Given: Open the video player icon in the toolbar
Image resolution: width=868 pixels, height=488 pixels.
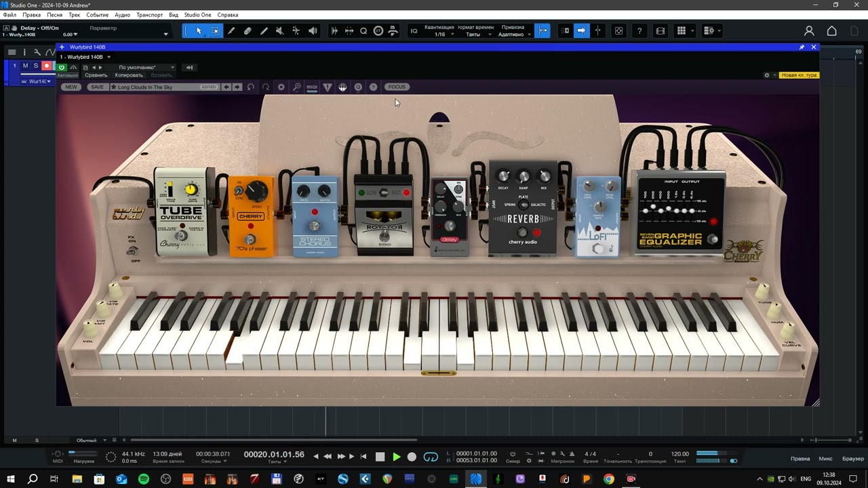Looking at the screenshot, I should tap(660, 30).
